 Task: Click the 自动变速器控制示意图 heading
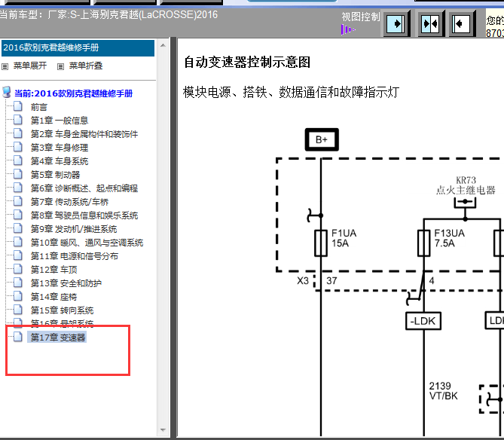(x=247, y=63)
